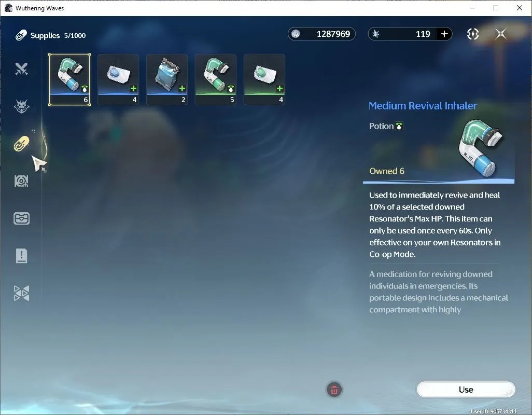Open the Echoes category (monster head icon)

click(x=21, y=106)
